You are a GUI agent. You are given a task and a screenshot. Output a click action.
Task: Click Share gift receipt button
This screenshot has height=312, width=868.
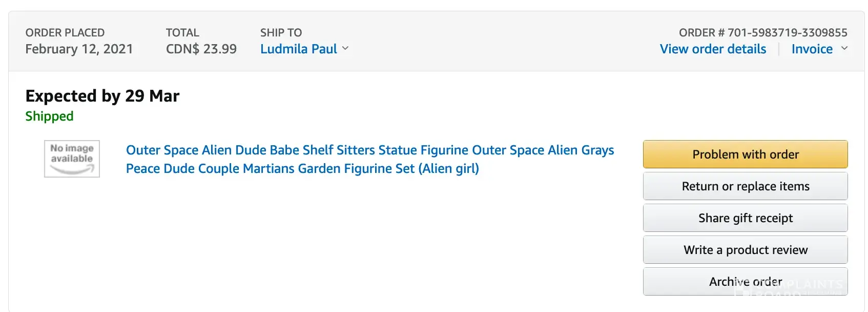[745, 218]
